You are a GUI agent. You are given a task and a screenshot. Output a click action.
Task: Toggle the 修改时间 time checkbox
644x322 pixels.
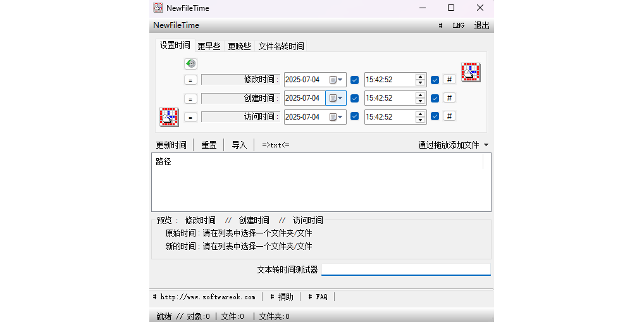[x=435, y=80]
